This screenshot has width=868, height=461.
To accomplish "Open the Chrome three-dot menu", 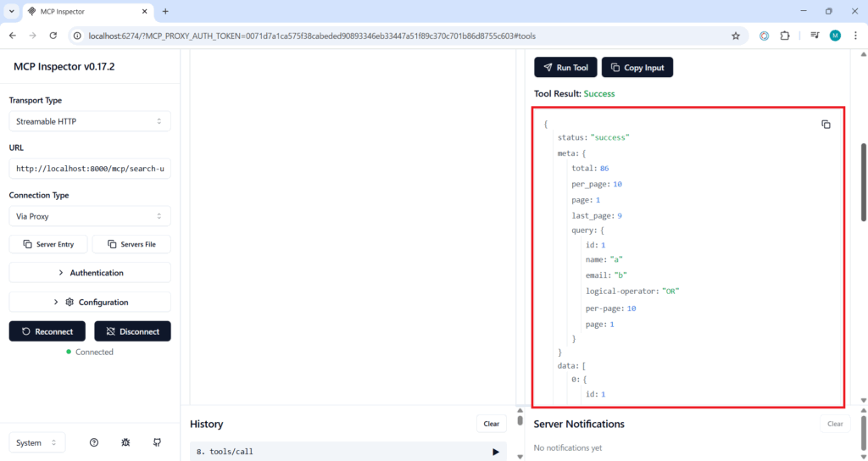I will click(x=854, y=36).
